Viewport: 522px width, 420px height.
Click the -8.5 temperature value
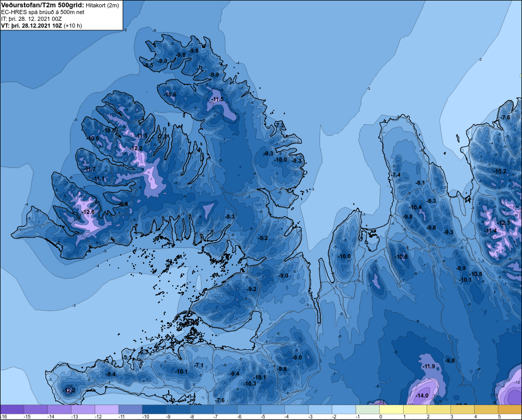(148, 65)
